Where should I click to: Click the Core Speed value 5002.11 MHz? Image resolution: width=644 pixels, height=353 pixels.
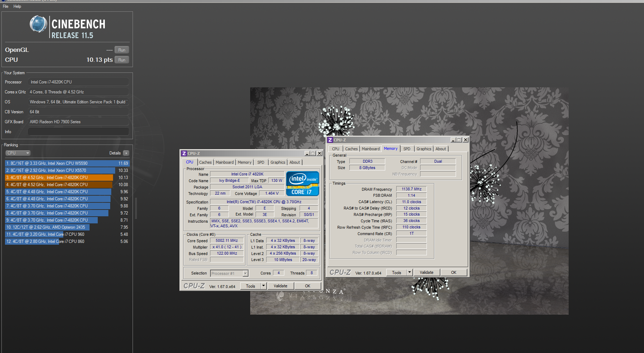coord(227,241)
